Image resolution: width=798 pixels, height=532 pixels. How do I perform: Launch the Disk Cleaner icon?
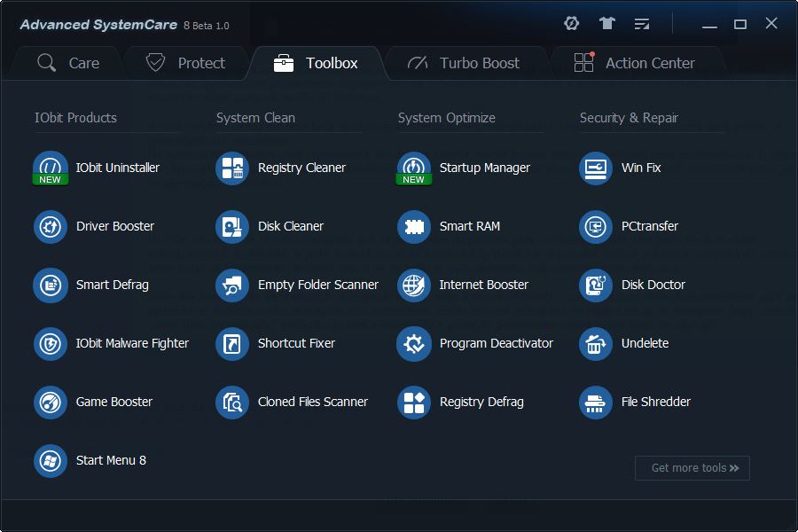[232, 227]
